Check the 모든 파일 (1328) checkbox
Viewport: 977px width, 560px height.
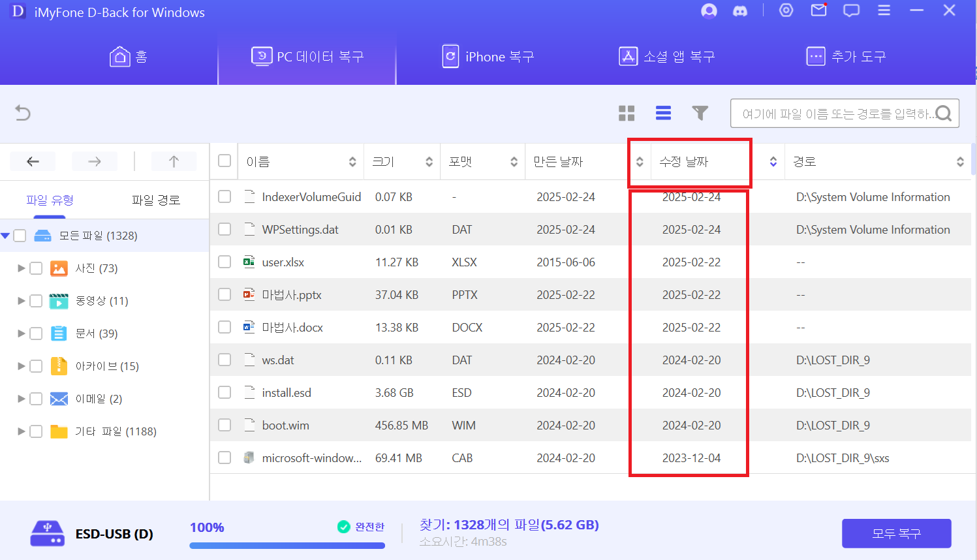pos(20,236)
